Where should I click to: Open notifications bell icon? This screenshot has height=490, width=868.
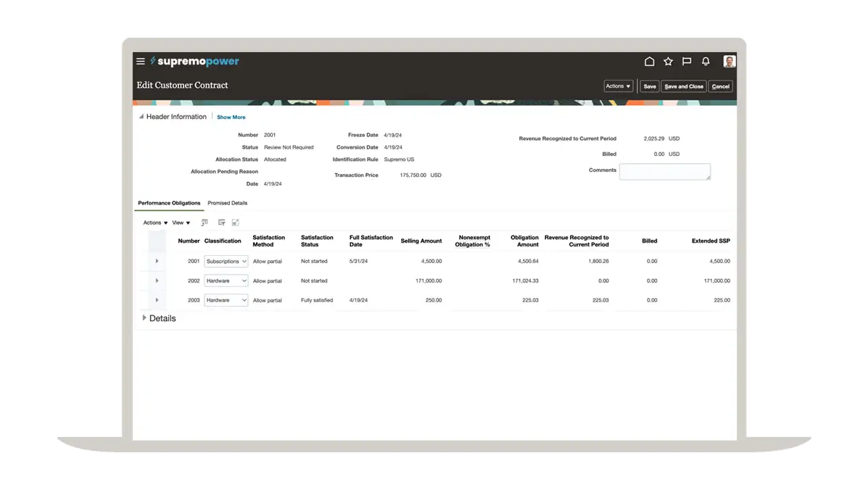click(x=706, y=62)
